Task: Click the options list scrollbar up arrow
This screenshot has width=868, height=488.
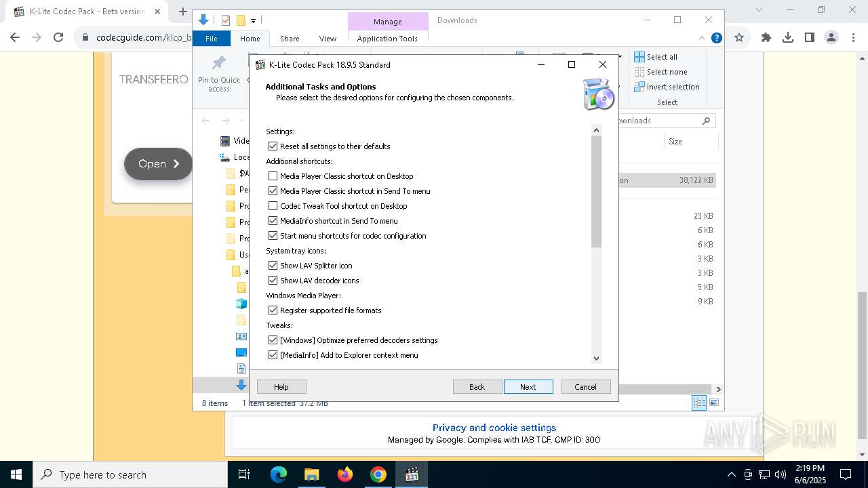Action: pyautogui.click(x=596, y=130)
